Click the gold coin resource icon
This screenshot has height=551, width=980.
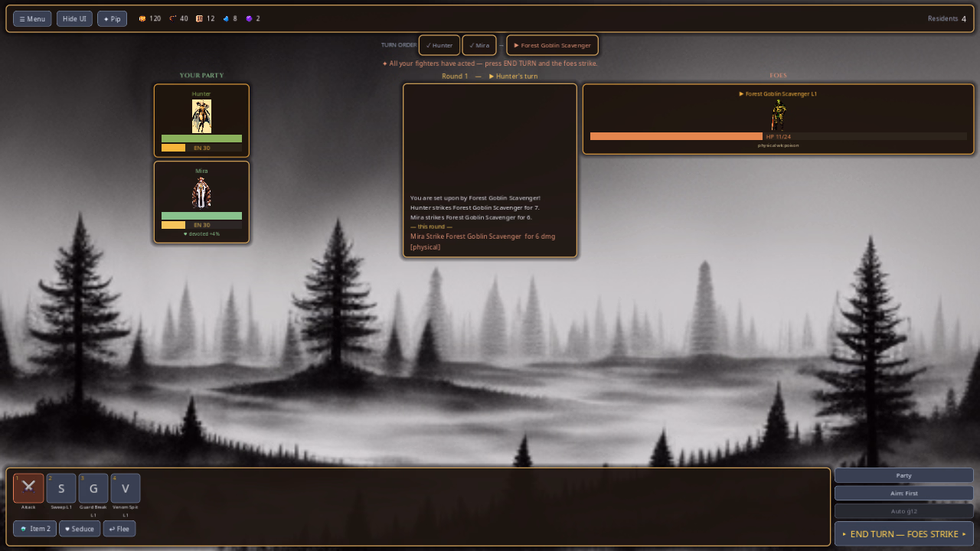[142, 18]
